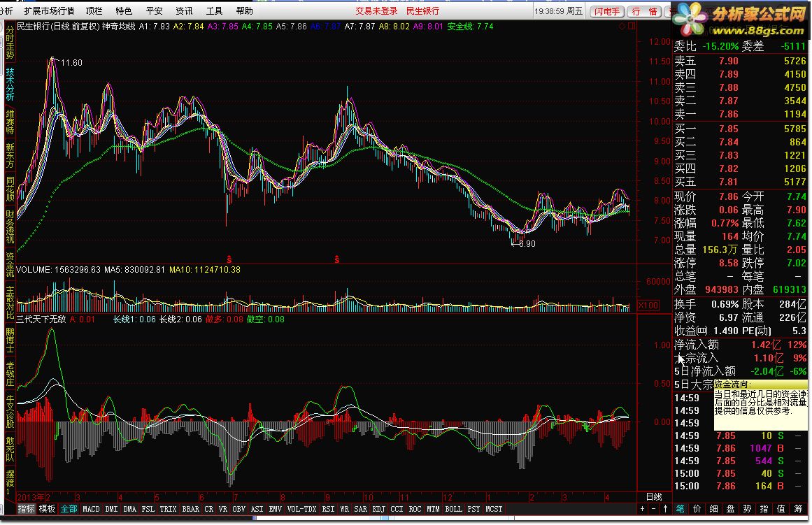812x525 pixels.
Task: Select the 指标 tab at bottom
Action: pos(26,509)
